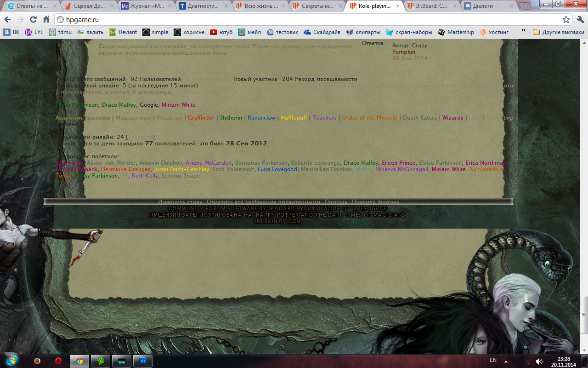Viewport: 588px width, 368px height.
Task: Switch to the Диагности tab
Action: 202,6
